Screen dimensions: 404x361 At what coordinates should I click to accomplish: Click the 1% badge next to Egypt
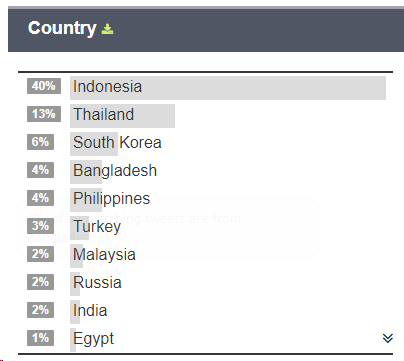tap(40, 338)
